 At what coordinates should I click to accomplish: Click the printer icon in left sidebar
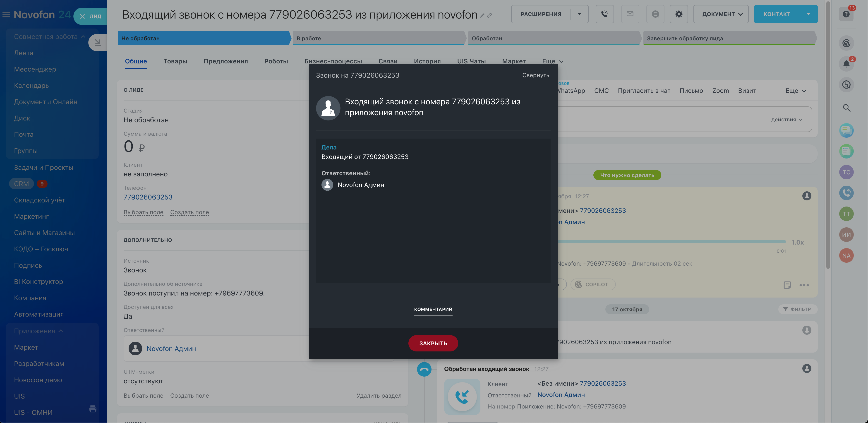click(x=93, y=409)
